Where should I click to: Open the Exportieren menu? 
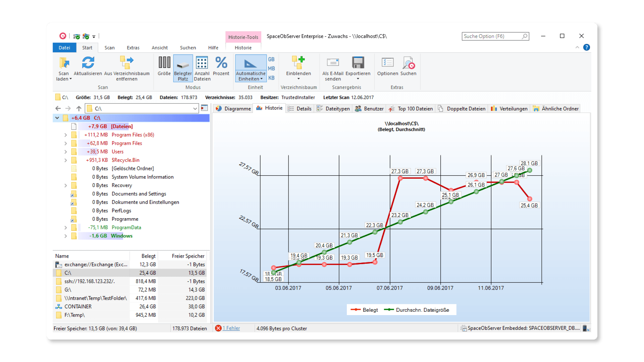(x=358, y=69)
